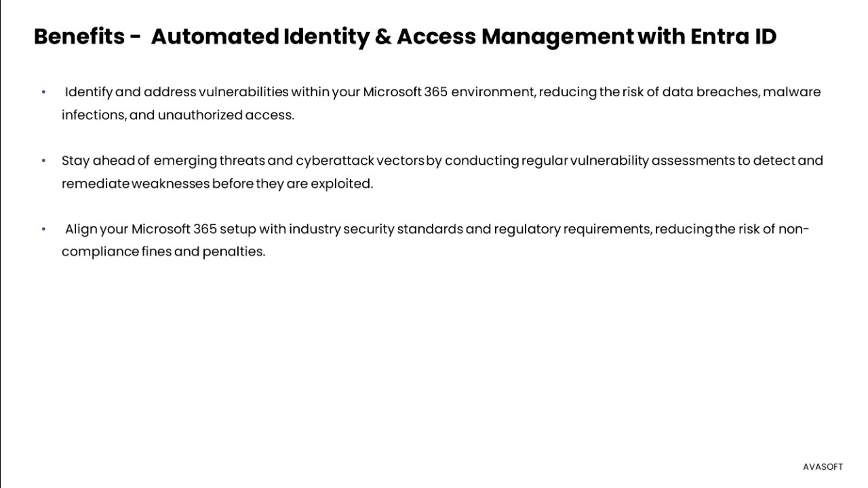
Task: Click the 'compliance fines and penalties' line
Action: [x=163, y=252]
